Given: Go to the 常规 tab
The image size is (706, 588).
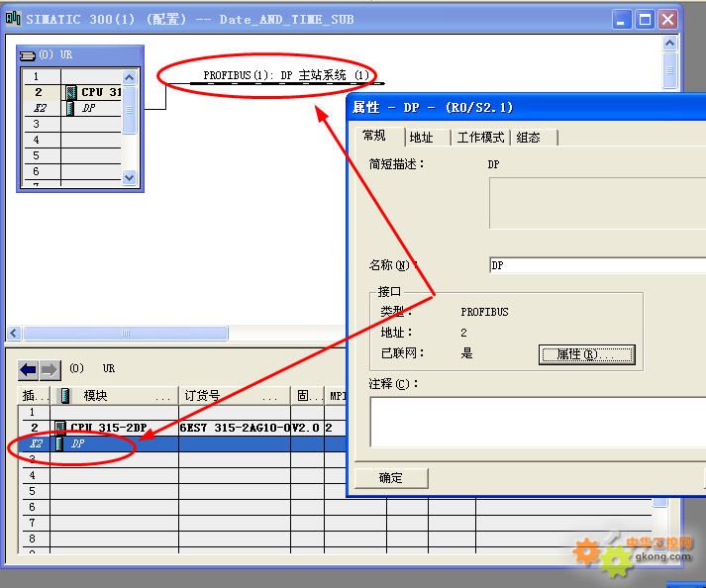Looking at the screenshot, I should coord(374,137).
